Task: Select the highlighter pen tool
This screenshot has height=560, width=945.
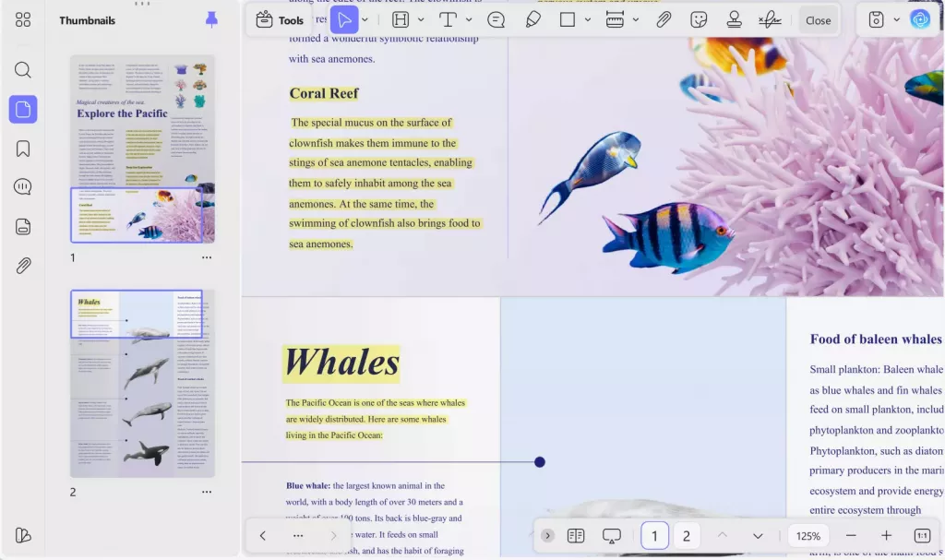Action: tap(532, 19)
